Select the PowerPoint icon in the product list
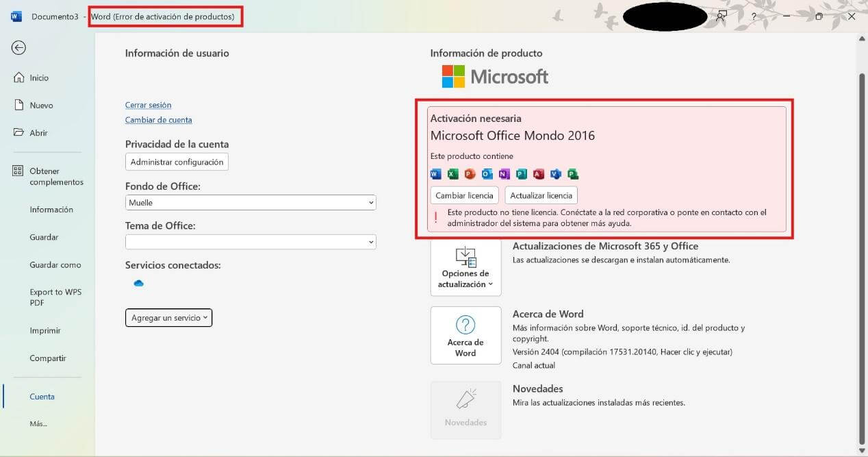The image size is (868, 457). [470, 174]
